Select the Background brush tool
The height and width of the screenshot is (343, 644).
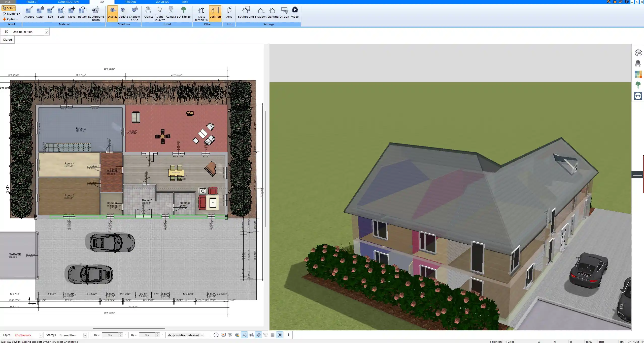point(96,14)
